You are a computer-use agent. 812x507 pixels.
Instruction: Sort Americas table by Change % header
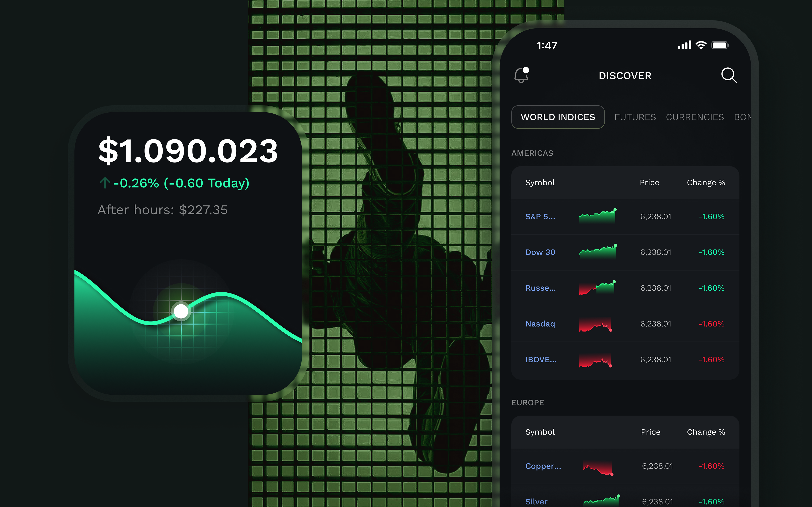706,182
